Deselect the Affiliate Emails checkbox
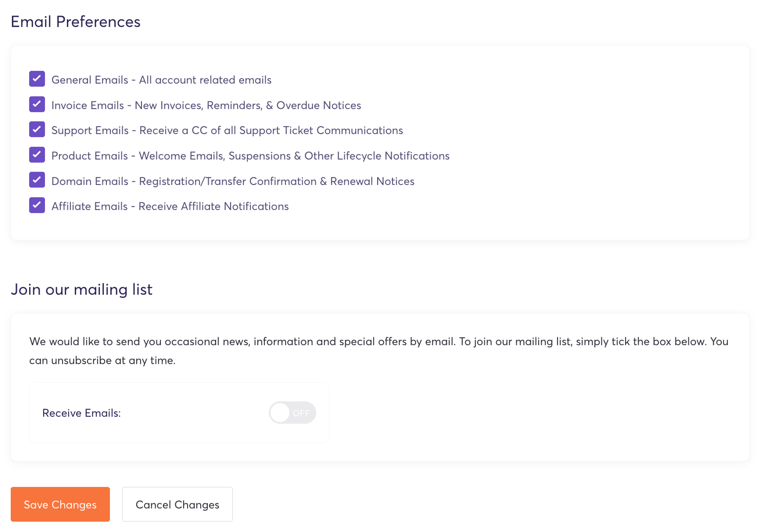 pos(37,205)
